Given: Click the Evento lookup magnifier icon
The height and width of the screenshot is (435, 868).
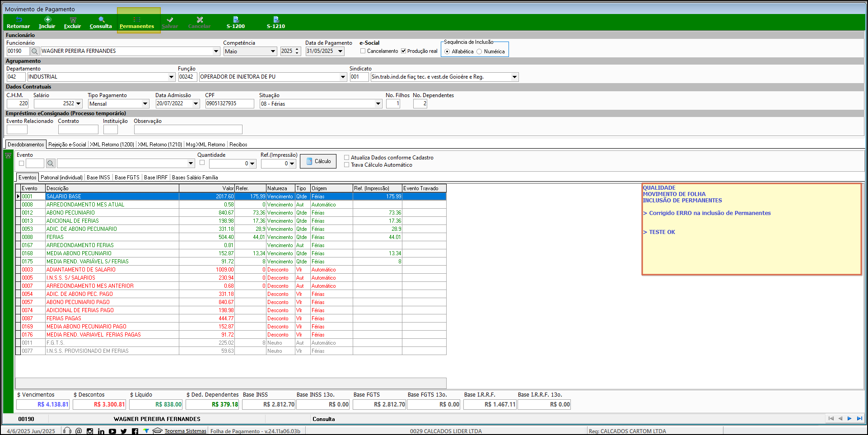Looking at the screenshot, I should (51, 163).
